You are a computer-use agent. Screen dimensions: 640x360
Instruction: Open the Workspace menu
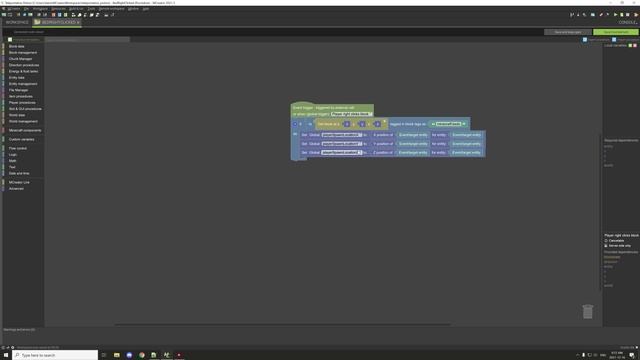point(40,9)
